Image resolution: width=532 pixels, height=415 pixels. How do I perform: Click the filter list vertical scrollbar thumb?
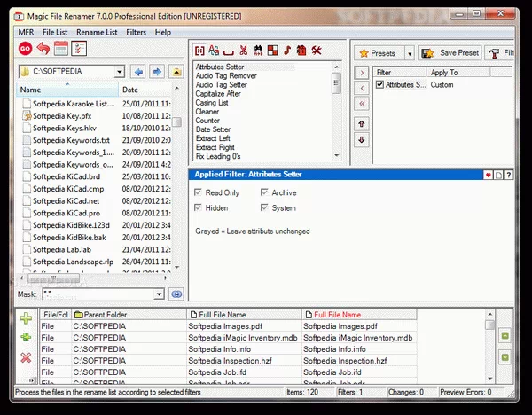pyautogui.click(x=336, y=82)
